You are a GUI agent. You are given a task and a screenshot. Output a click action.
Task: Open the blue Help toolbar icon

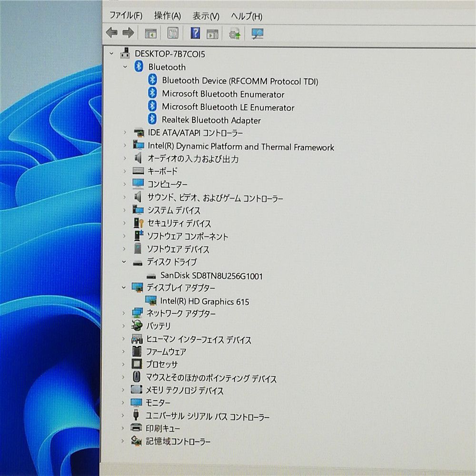(x=195, y=33)
